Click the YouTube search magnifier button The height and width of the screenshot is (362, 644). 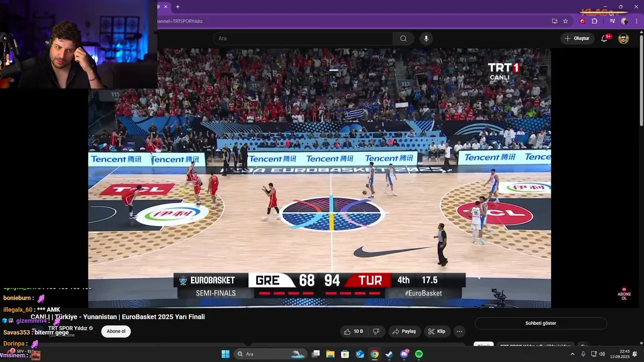click(x=404, y=38)
